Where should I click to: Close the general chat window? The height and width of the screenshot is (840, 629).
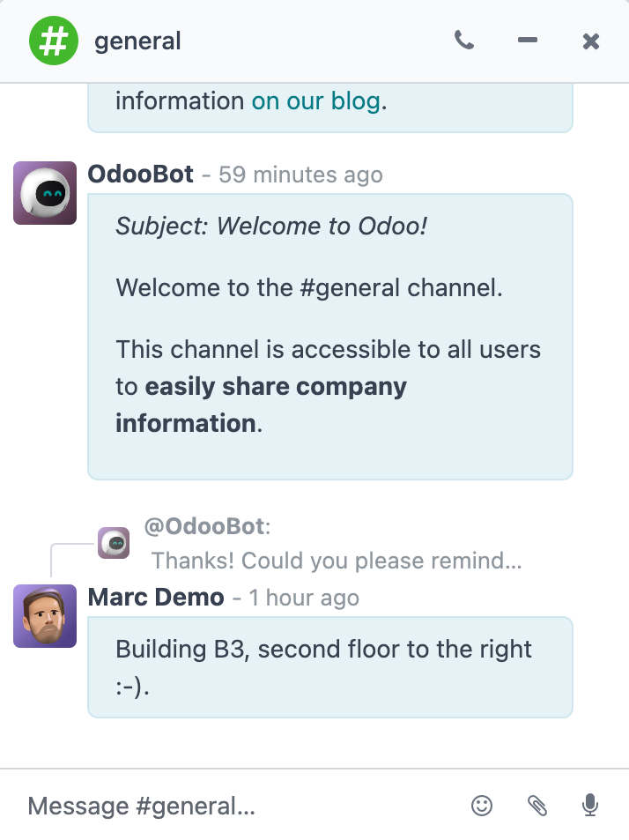[x=591, y=41]
